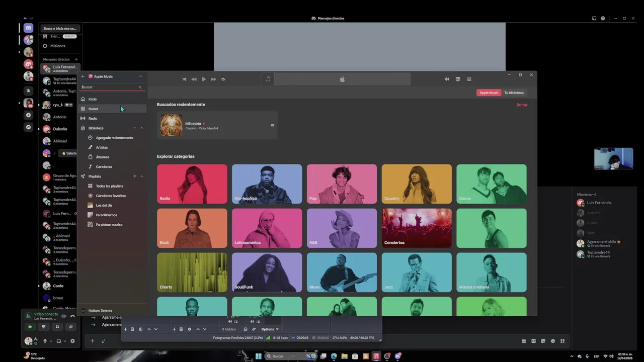Click the magnifier icon in Buscar field
644x362 pixels.
140,87
